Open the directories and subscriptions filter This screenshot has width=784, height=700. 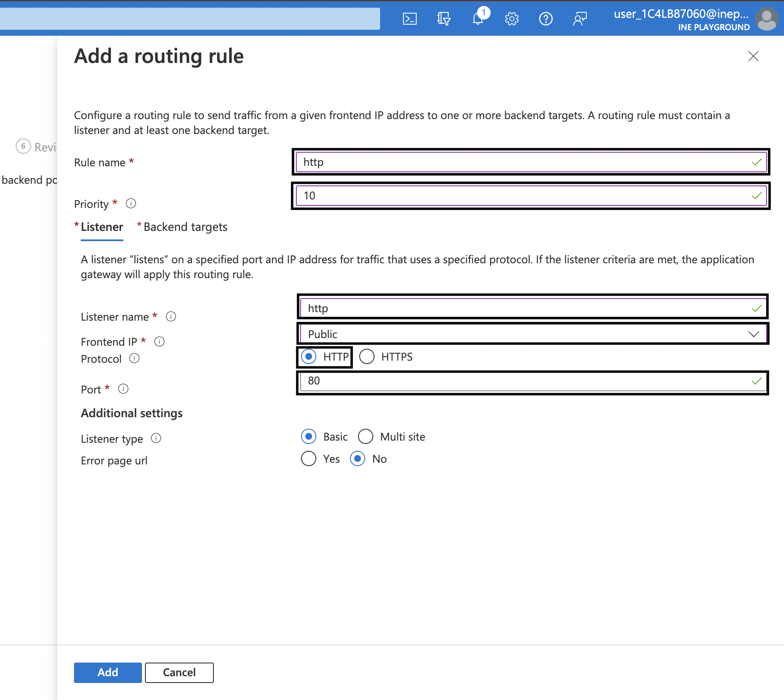[443, 19]
